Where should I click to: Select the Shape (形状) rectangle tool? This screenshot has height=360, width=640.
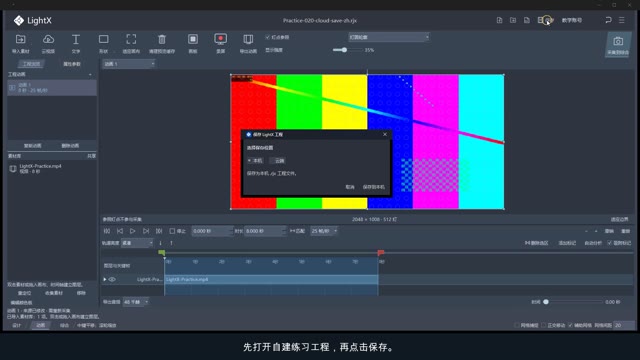click(x=104, y=39)
